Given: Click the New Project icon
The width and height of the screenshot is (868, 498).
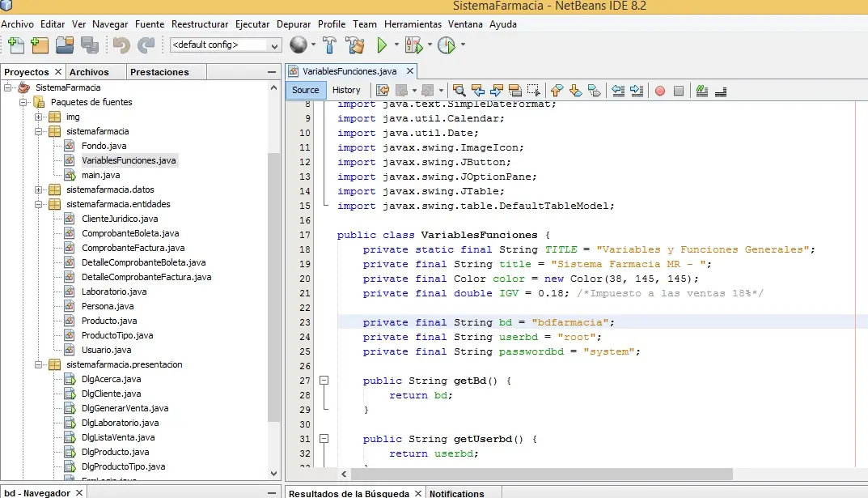Looking at the screenshot, I should click(39, 45).
